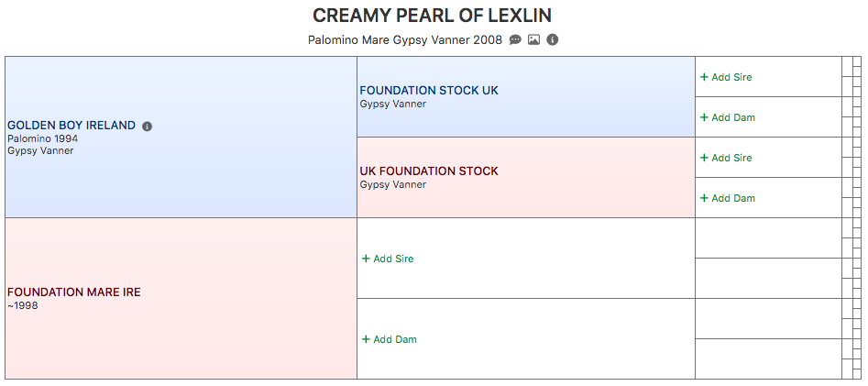Open the red UK Foundation Stock dam link
The image size is (868, 386).
[x=429, y=171]
